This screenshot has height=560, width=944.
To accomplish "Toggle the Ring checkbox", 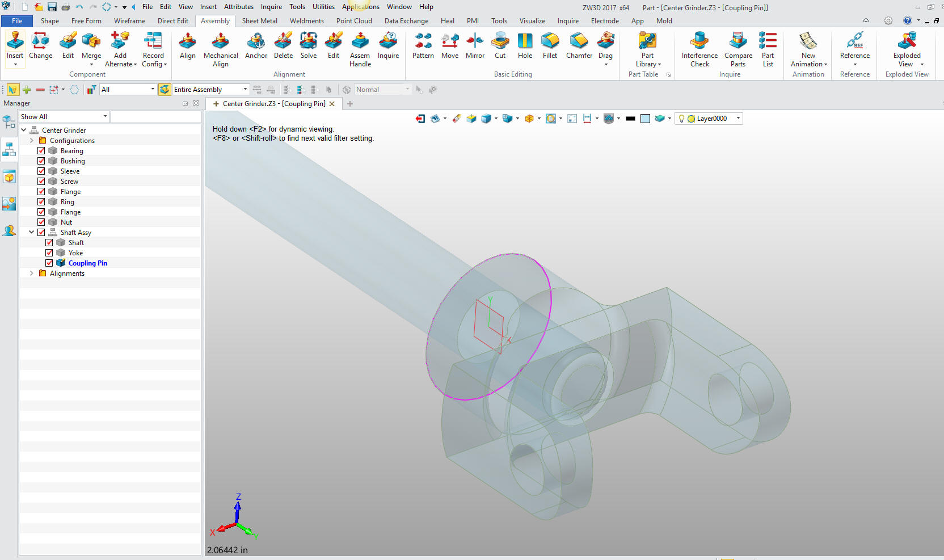I will click(41, 201).
